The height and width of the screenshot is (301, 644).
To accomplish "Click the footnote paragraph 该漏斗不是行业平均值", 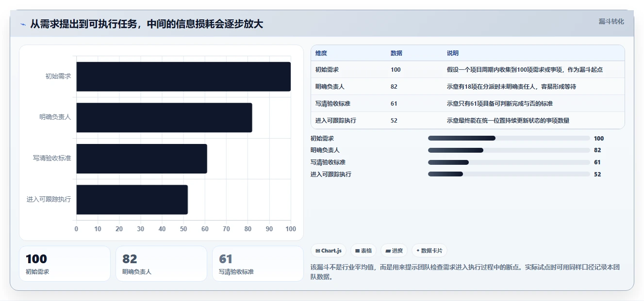I will (x=465, y=272).
